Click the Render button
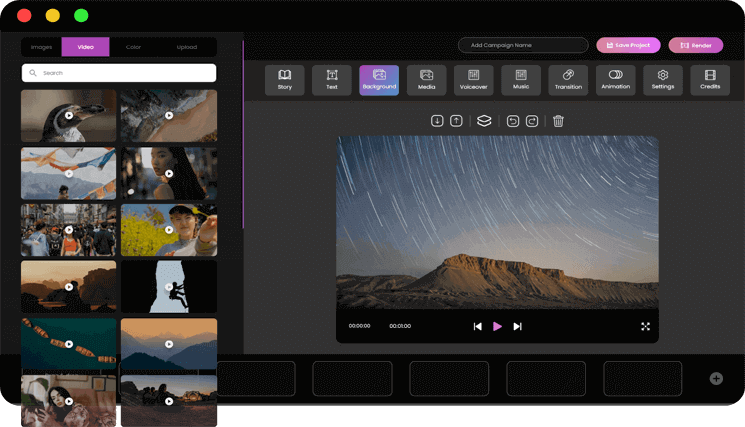This screenshot has height=427, width=745. click(696, 45)
